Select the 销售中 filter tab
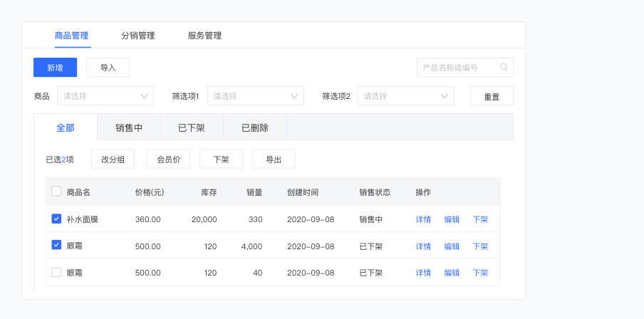This screenshot has height=319, width=644. tap(129, 128)
